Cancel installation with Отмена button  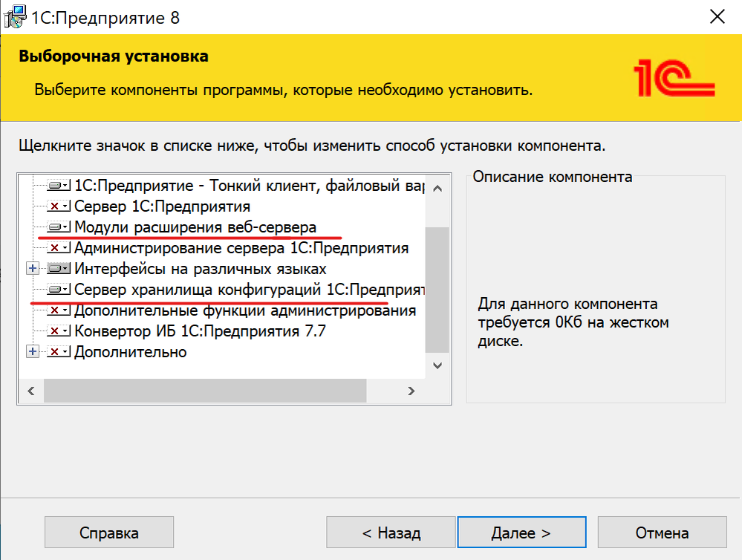coord(662,533)
